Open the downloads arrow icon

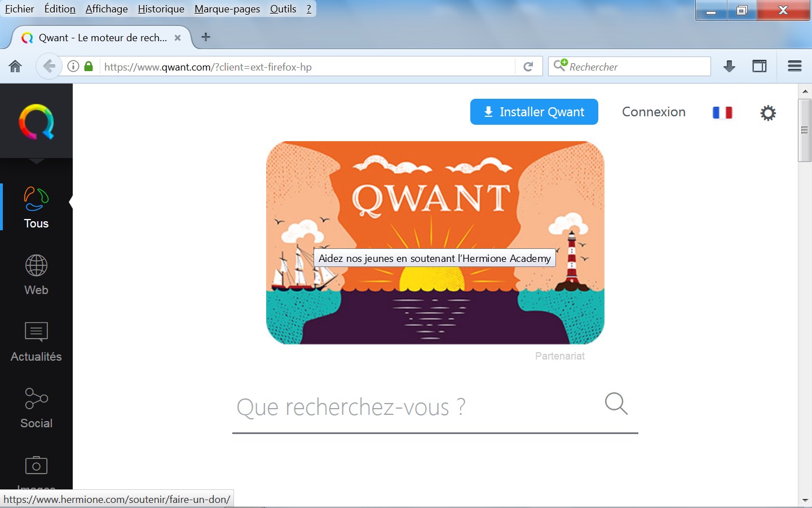click(729, 67)
